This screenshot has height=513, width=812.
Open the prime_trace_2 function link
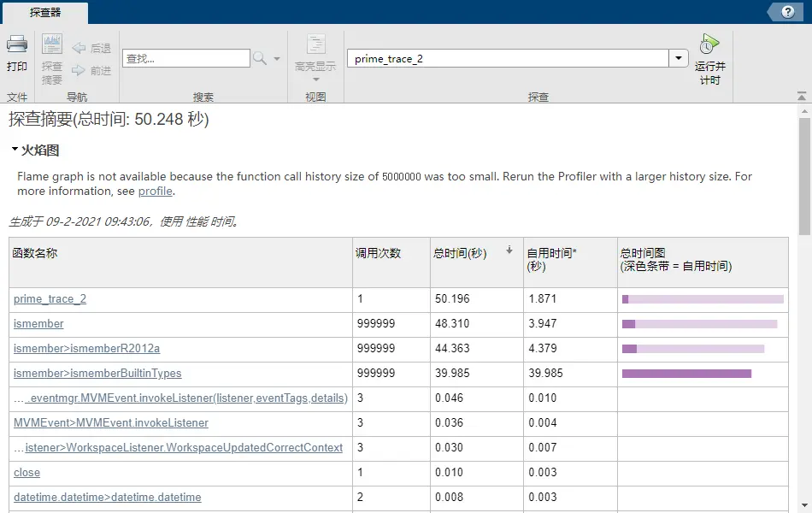pos(50,299)
